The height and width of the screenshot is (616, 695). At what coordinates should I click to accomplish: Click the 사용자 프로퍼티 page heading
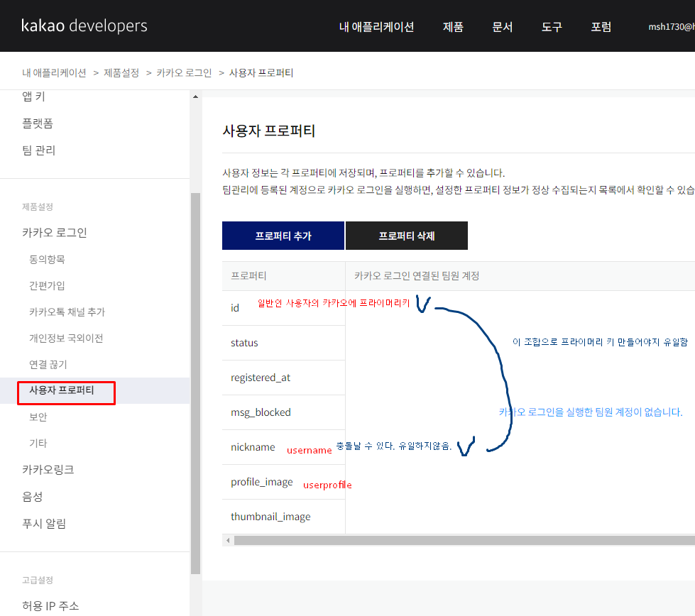pos(268,131)
